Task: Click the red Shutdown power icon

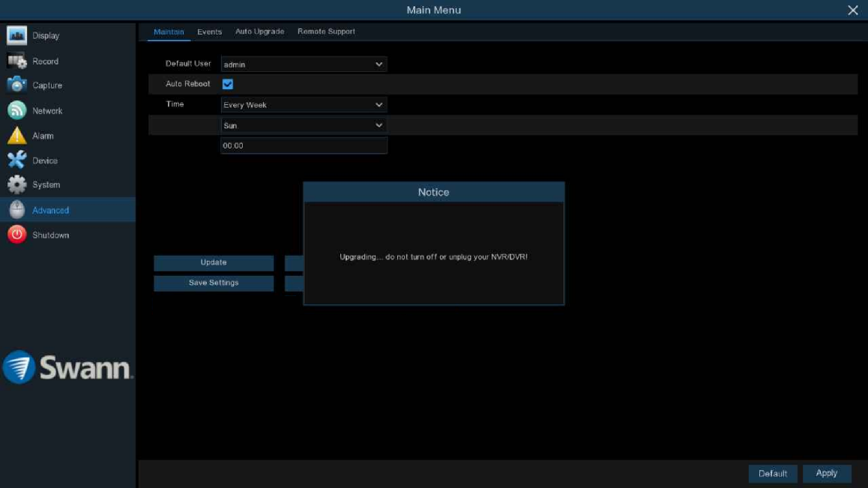Action: (16, 235)
